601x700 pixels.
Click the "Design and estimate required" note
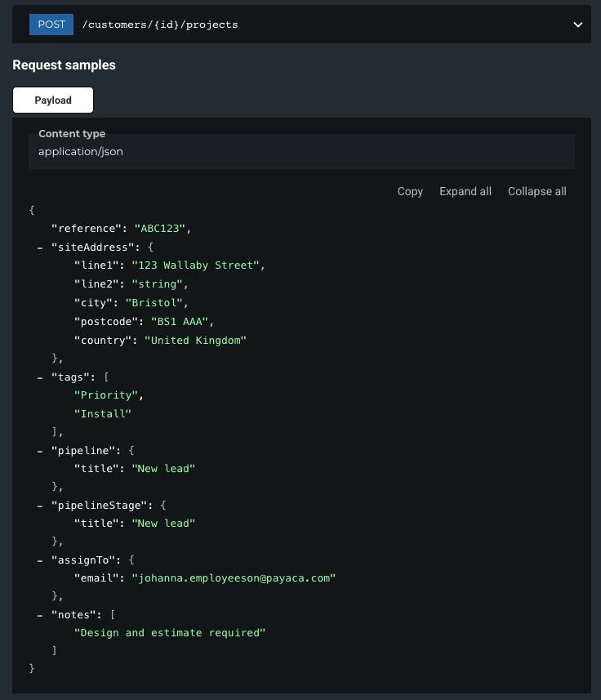click(170, 633)
